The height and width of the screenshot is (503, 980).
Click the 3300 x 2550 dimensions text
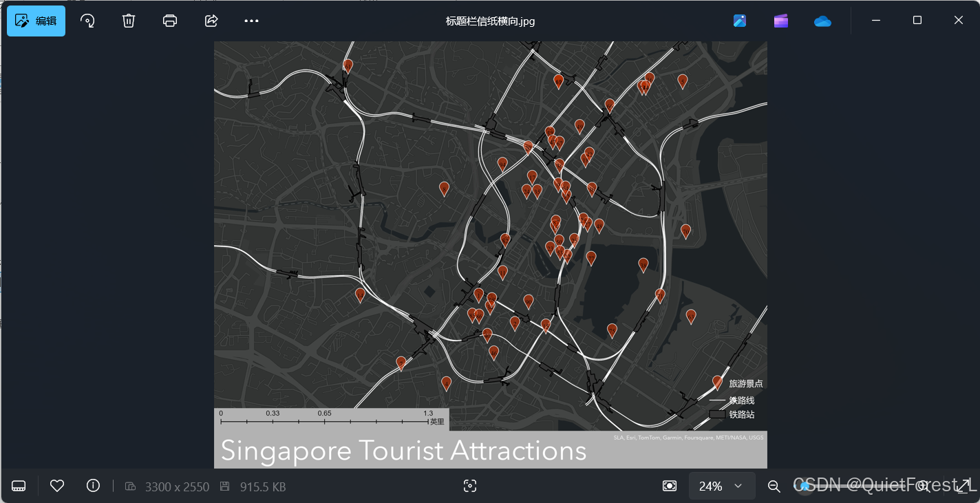[177, 486]
